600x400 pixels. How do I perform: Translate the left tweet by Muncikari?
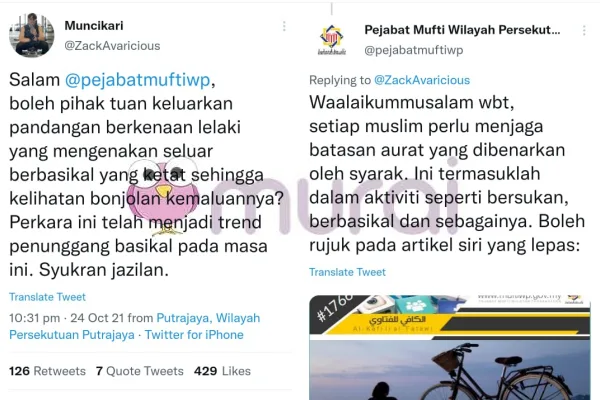[47, 297]
